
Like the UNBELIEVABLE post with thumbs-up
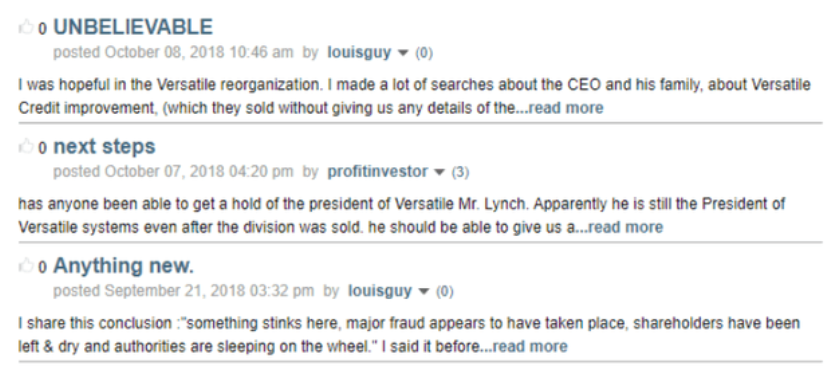26,27
